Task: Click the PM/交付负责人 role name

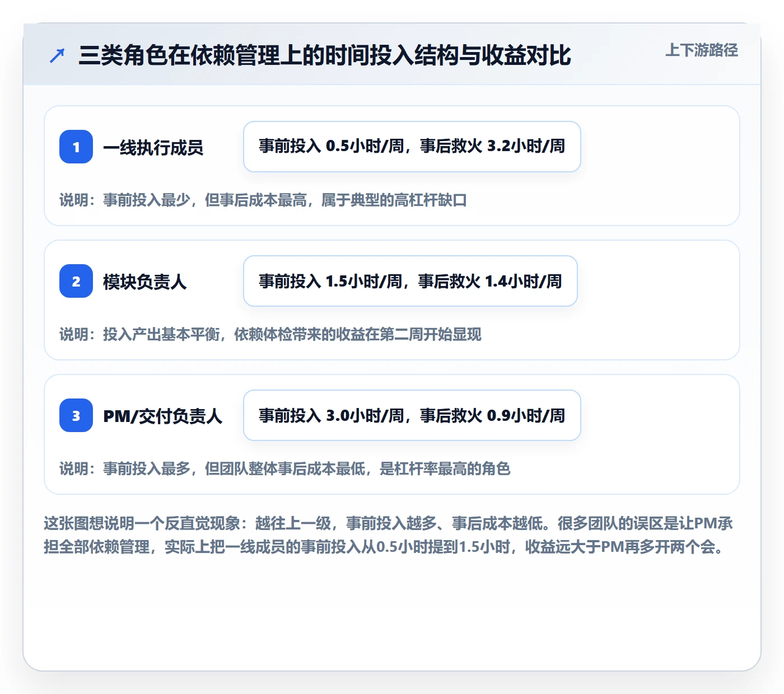Action: tap(163, 416)
